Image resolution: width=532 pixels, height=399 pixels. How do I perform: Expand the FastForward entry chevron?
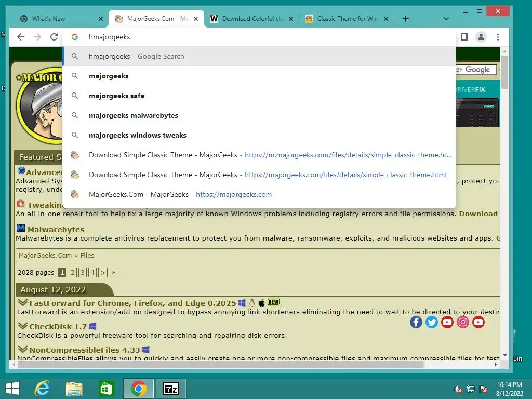[x=23, y=302]
